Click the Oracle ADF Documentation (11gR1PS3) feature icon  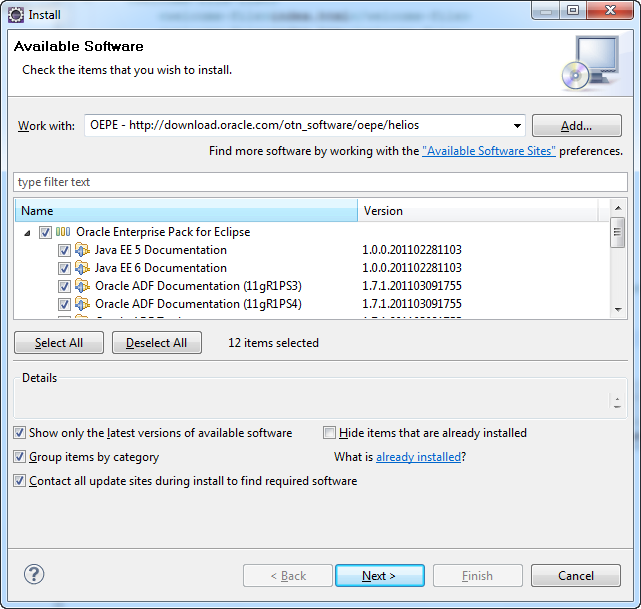[82, 286]
